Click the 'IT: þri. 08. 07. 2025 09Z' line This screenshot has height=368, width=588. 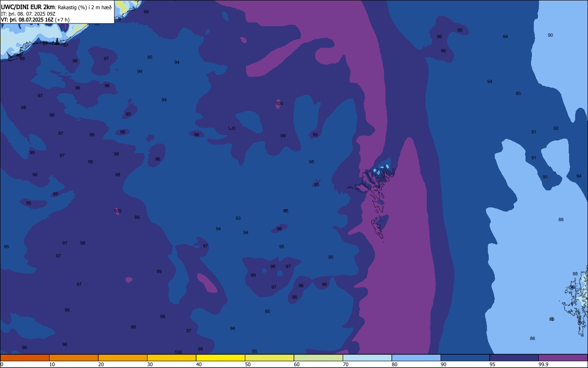pyautogui.click(x=28, y=14)
